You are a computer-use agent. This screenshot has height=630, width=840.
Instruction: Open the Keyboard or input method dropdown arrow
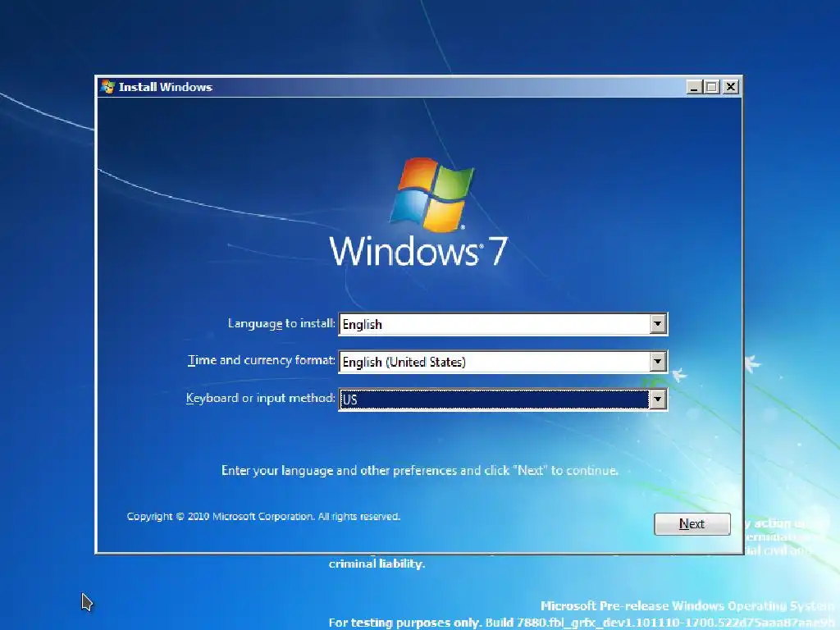tap(657, 399)
